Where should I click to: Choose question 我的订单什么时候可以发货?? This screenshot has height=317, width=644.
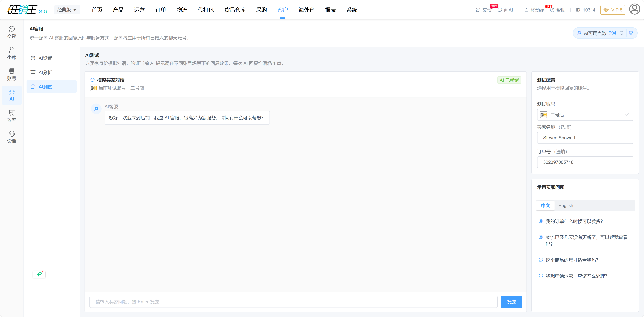point(574,221)
